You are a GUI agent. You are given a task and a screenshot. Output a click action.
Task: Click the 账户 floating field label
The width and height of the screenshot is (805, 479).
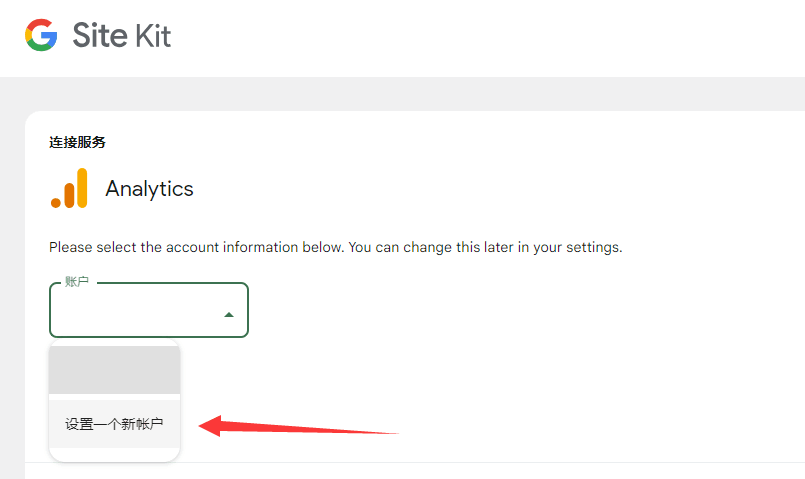(x=77, y=282)
